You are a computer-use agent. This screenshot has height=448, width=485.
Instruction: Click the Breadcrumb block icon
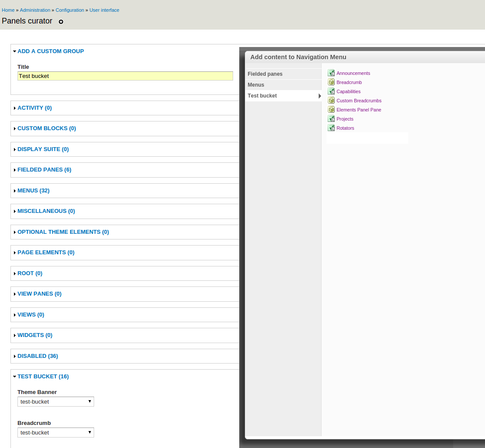pos(331,82)
